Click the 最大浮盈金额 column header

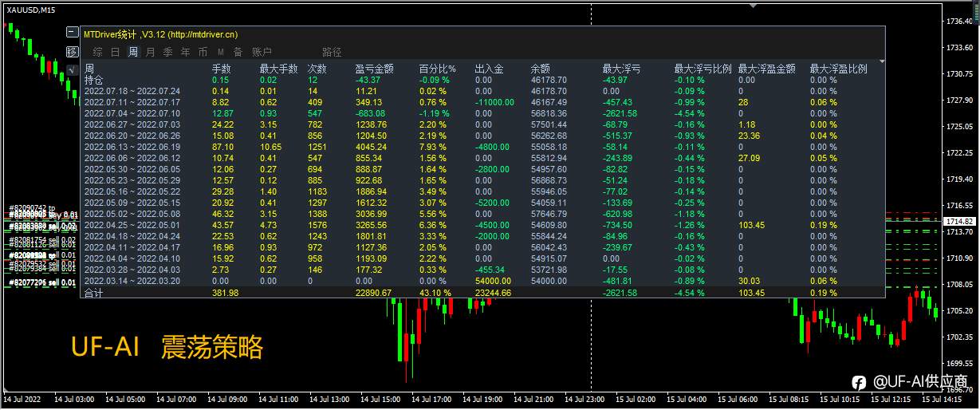point(767,69)
